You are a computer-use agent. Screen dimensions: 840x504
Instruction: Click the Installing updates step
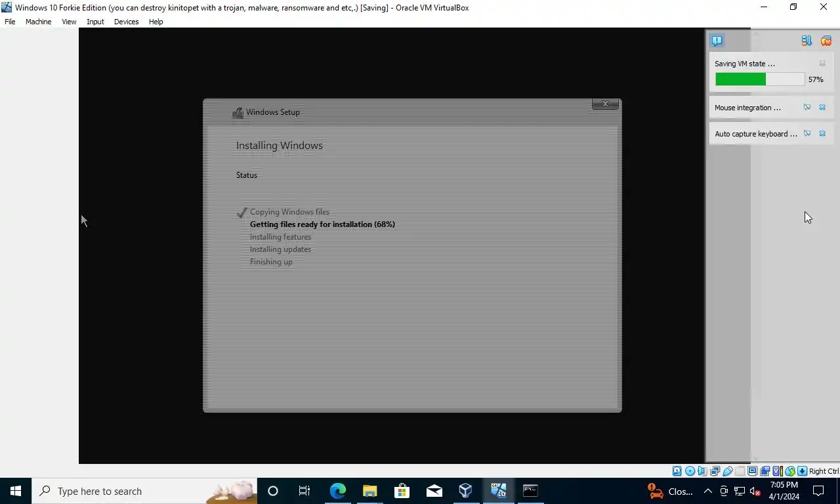(x=280, y=249)
